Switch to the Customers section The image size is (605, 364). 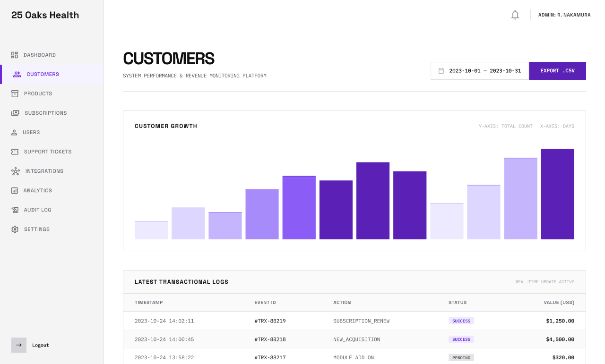43,74
